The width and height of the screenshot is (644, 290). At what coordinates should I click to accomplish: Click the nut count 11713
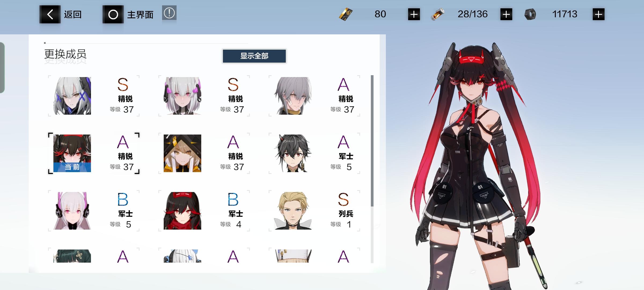point(565,14)
